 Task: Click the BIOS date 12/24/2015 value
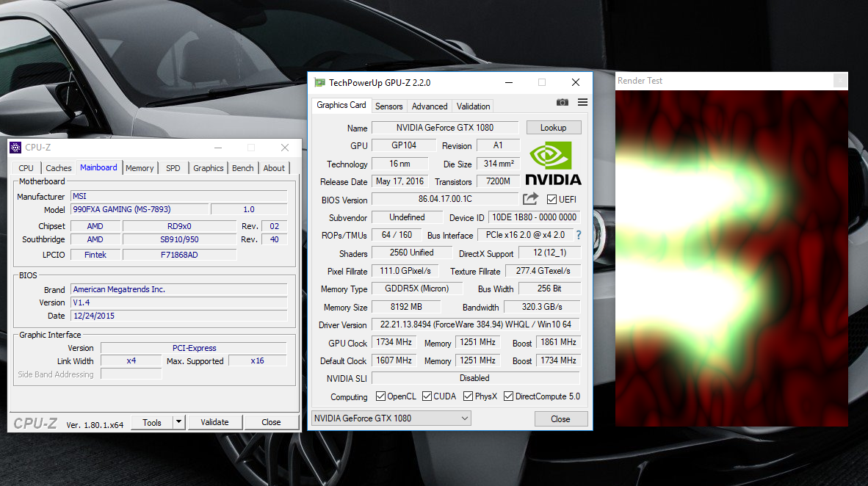point(178,316)
